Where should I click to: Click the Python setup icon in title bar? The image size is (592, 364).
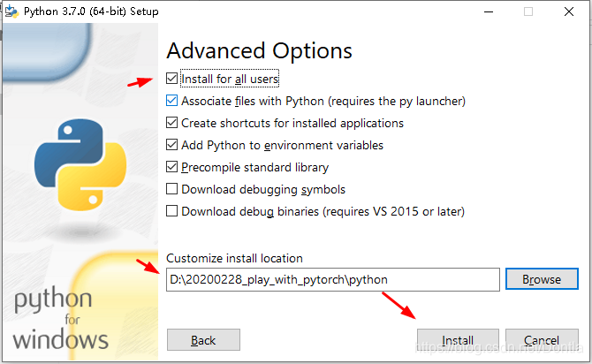(11, 11)
